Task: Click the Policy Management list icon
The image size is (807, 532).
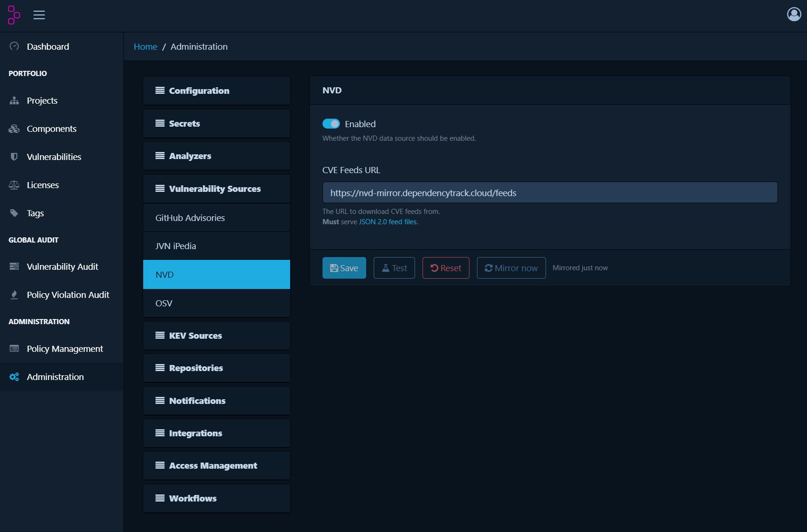Action: point(14,349)
